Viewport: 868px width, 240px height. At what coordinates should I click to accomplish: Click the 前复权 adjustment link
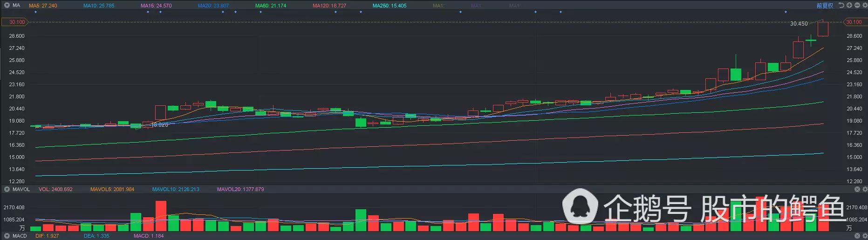[x=825, y=6]
